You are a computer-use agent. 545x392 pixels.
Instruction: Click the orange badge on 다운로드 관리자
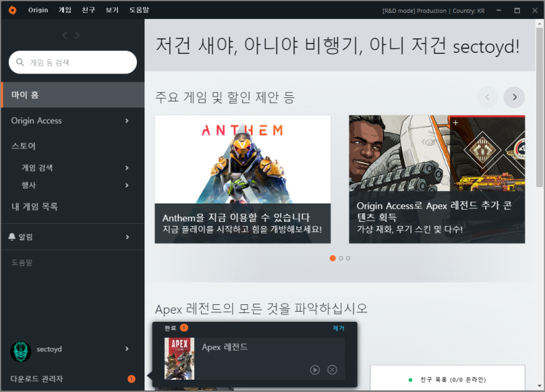click(x=131, y=379)
